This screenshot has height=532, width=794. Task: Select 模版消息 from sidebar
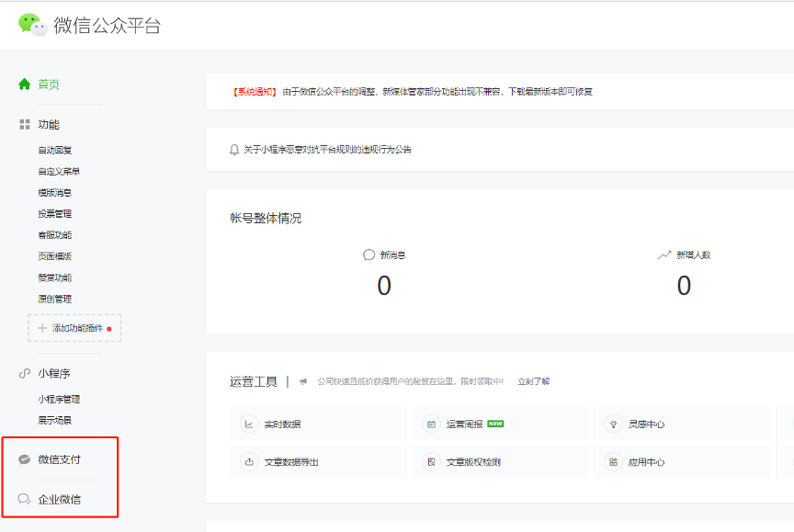point(55,193)
